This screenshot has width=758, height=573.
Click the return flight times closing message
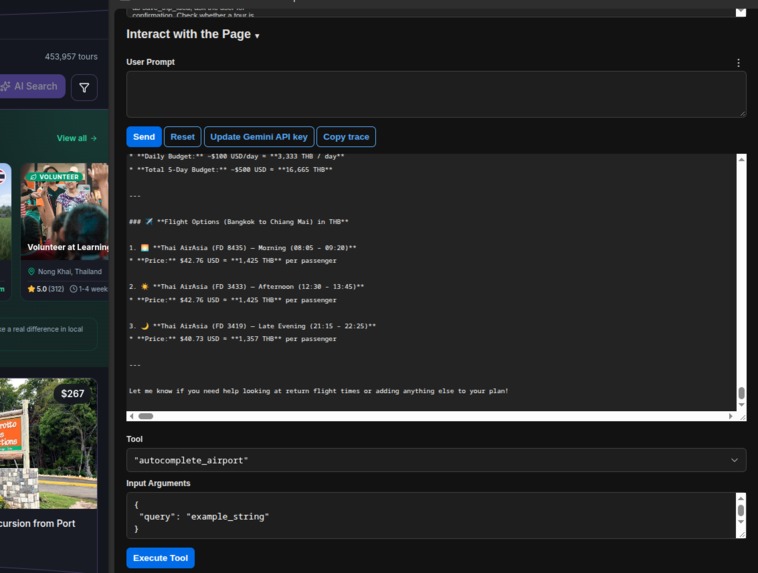point(319,391)
